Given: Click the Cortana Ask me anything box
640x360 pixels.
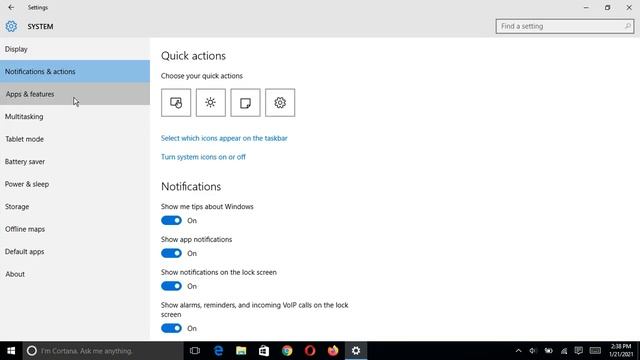Looking at the screenshot, I should coord(103,351).
